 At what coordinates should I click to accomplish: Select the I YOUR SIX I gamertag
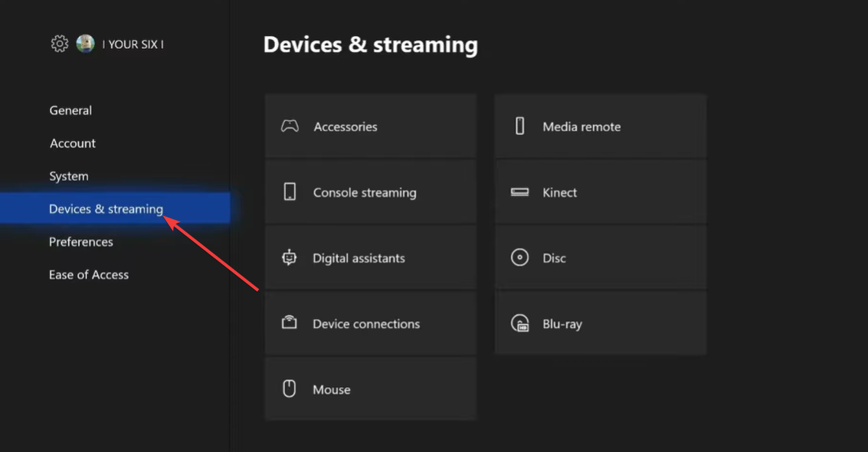[133, 44]
